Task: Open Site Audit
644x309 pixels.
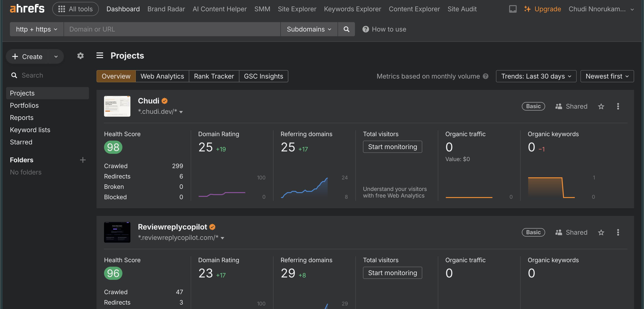Action: pos(462,9)
